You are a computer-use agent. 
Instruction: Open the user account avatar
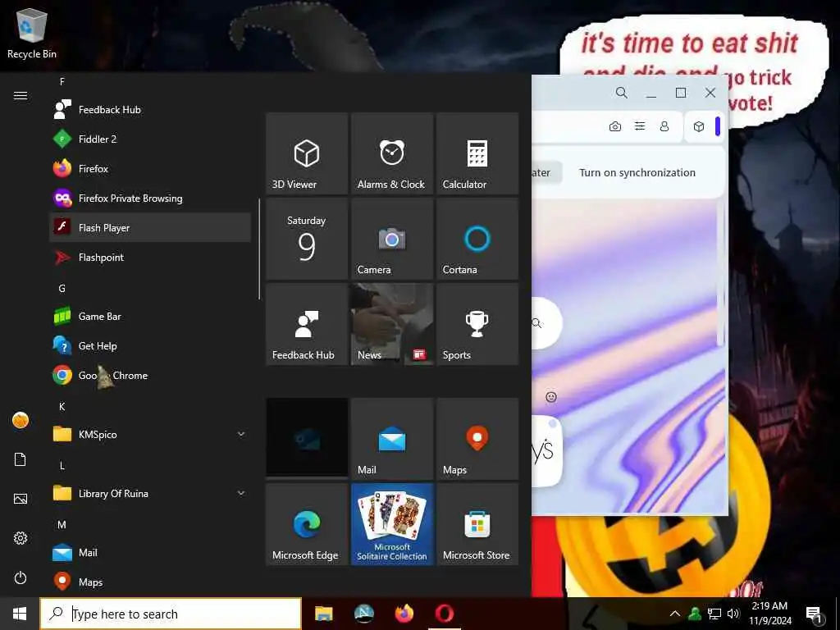pos(21,421)
